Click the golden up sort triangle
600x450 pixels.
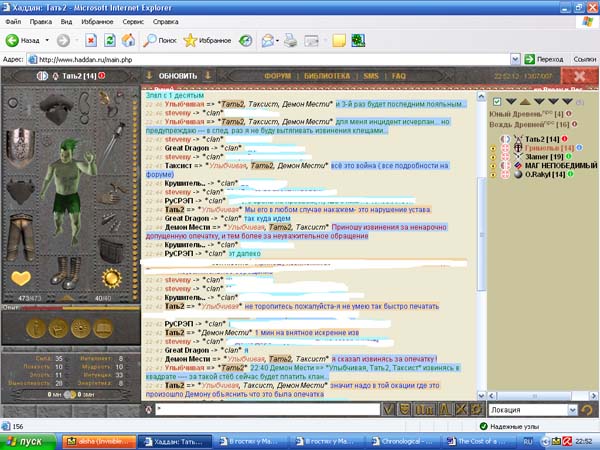point(525,101)
